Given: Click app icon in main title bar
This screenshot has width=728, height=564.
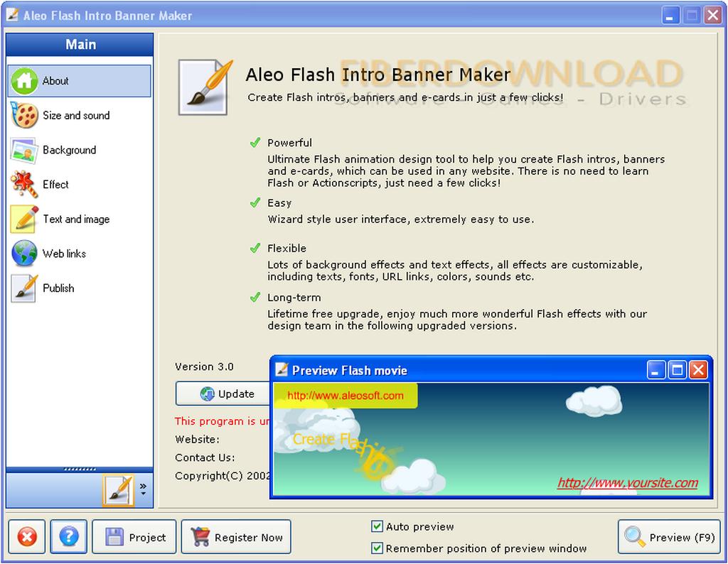Looking at the screenshot, I should [x=12, y=15].
